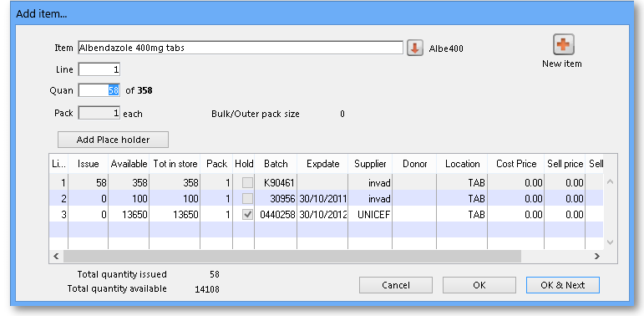Image resolution: width=644 pixels, height=316 pixels.
Task: Click the New item plus icon
Action: pyautogui.click(x=563, y=44)
